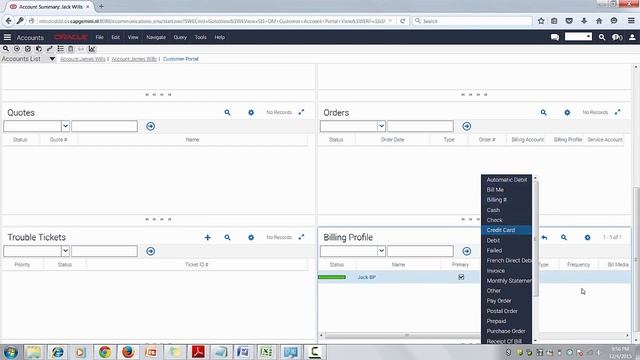
Task: Run the Trouble Tickets go arrow
Action: click(x=151, y=251)
